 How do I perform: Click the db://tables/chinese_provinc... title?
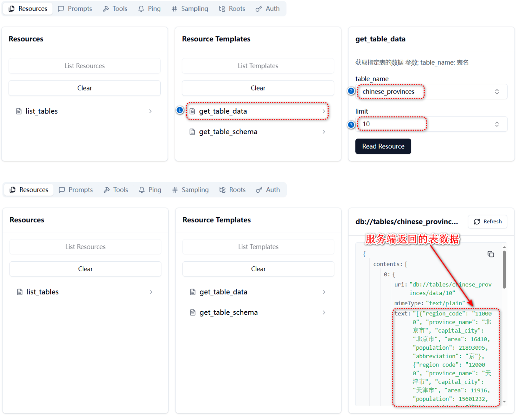(x=407, y=222)
